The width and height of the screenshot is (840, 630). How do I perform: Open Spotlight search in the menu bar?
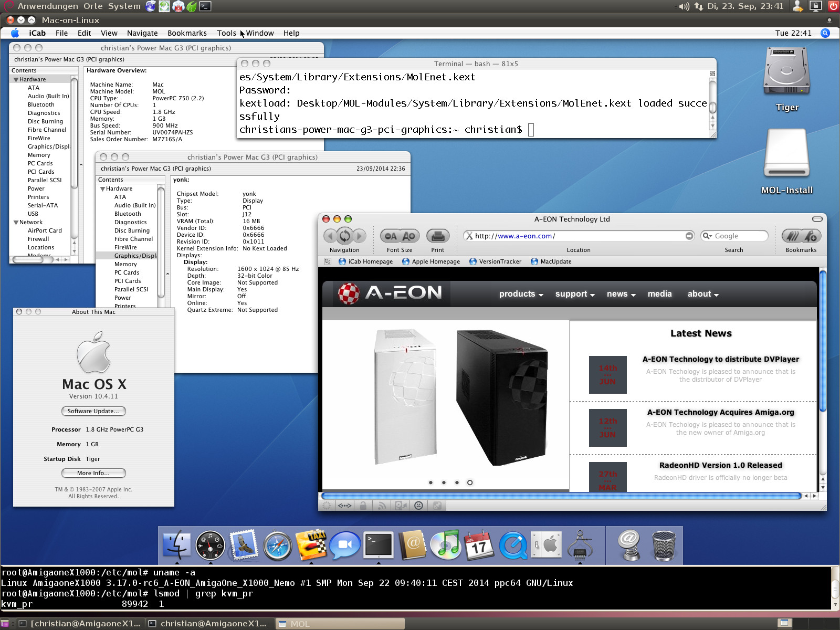click(825, 33)
